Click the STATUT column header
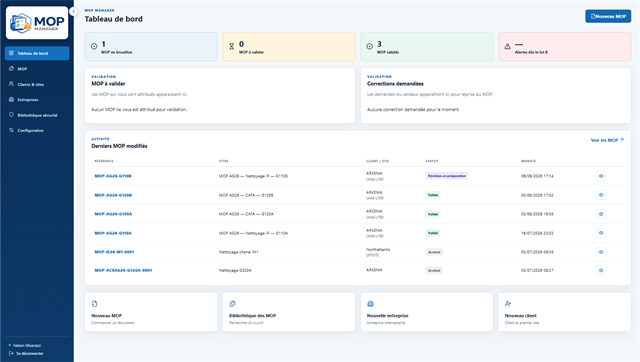The height and width of the screenshot is (362, 640). (x=432, y=161)
